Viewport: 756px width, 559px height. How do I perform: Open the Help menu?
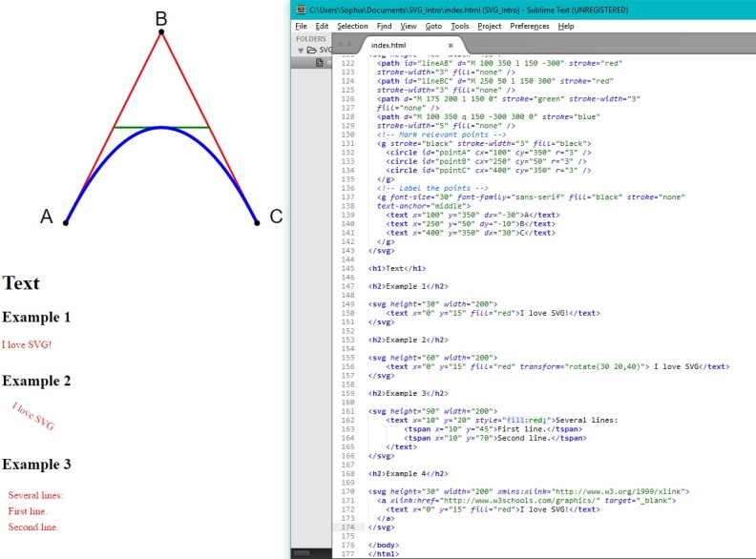pos(565,26)
